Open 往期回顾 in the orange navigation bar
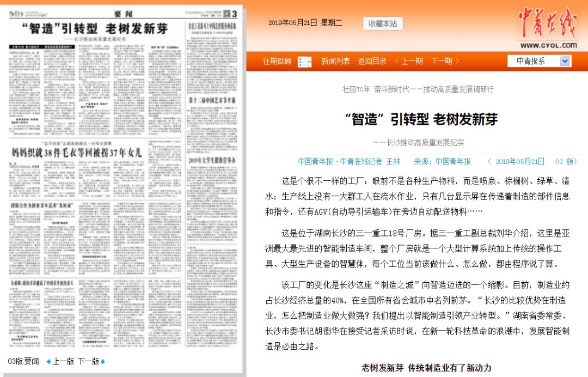This screenshot has width=588, height=377. pyautogui.click(x=277, y=61)
